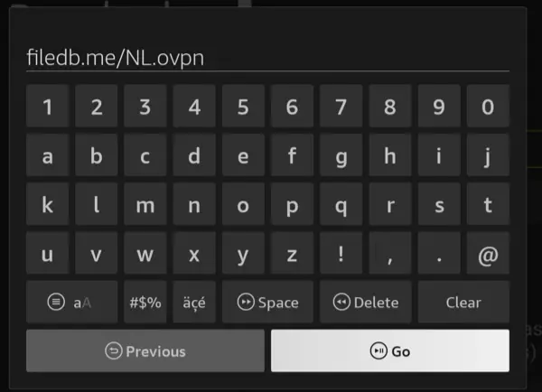This screenshot has height=392, width=542.
Task: Switch to the äçé accented characters keyboard
Action: 194,302
